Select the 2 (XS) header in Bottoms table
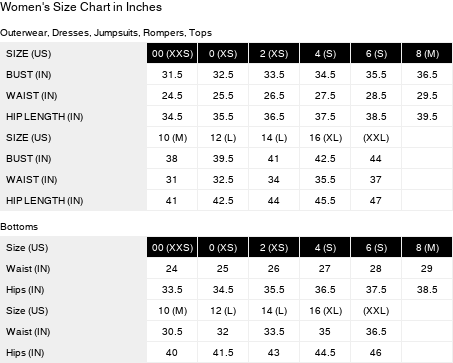 click(274, 247)
